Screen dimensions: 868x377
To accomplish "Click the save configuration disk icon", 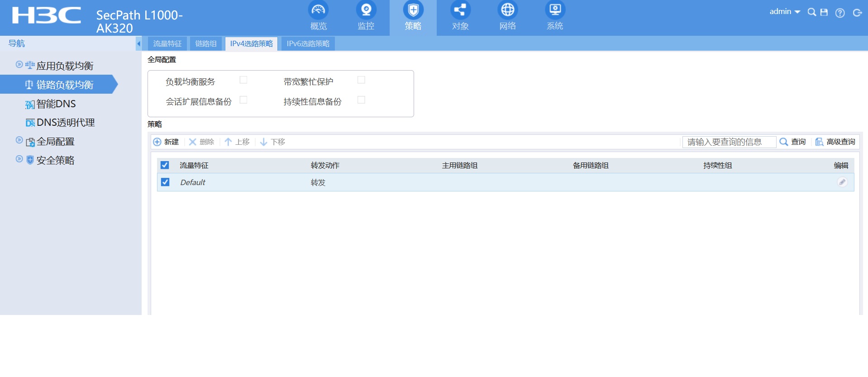I will point(824,12).
